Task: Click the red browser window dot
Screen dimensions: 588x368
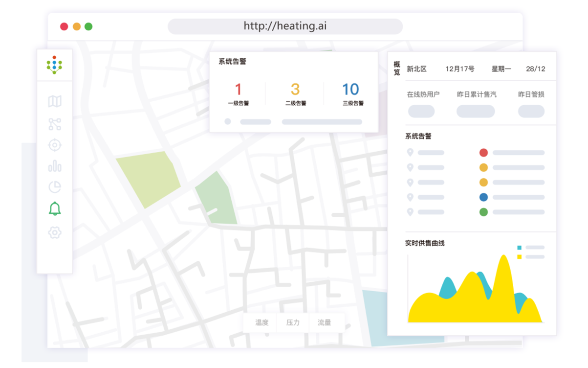Action: [x=64, y=26]
